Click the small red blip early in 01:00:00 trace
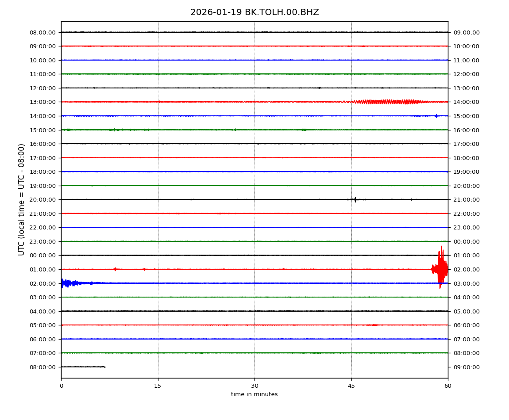 coord(115,269)
